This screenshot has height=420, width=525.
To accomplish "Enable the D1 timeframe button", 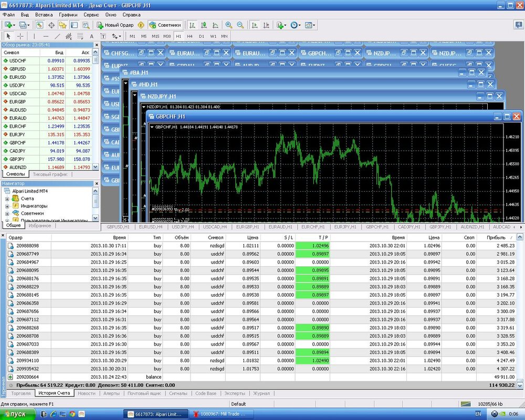I will [202, 36].
